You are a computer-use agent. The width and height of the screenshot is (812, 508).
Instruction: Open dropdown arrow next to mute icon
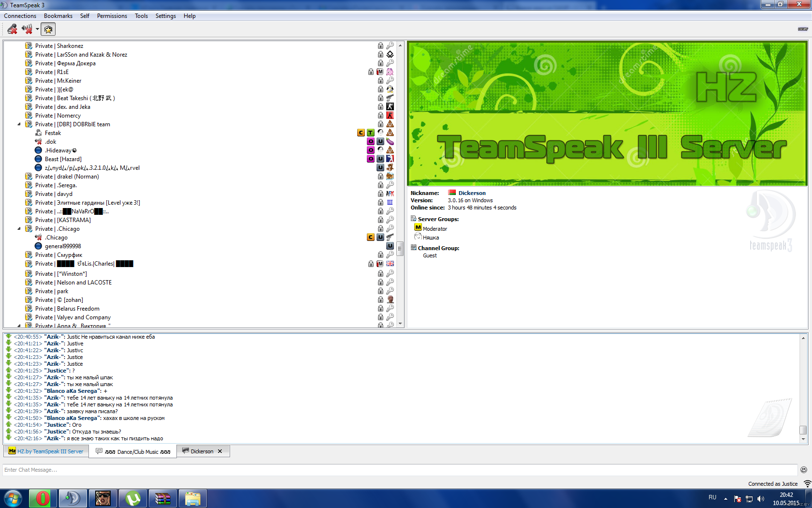(37, 30)
